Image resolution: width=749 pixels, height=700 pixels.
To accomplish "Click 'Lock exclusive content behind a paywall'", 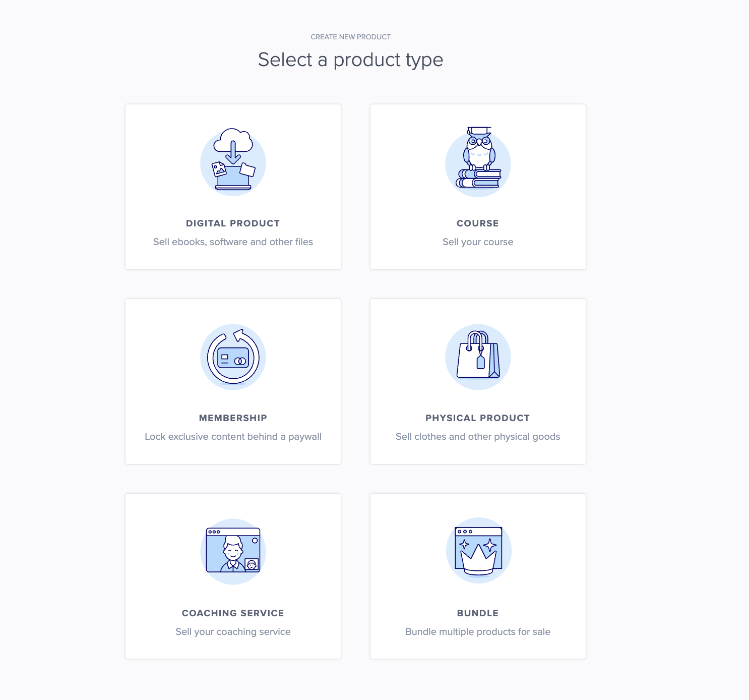I will click(233, 437).
